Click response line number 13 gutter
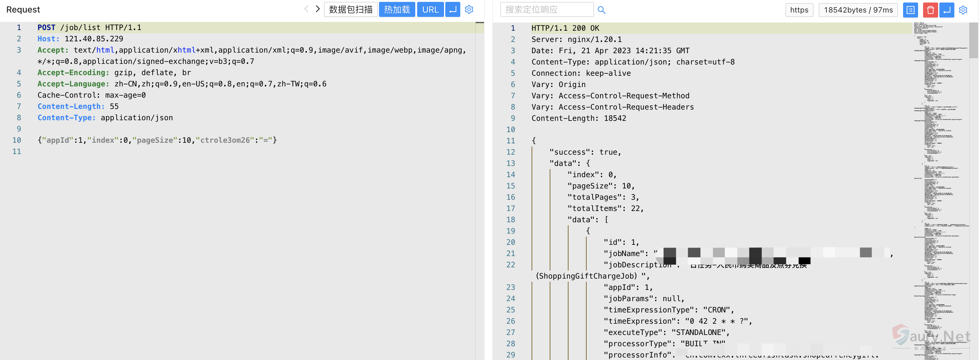This screenshot has height=360, width=980. coord(511,163)
